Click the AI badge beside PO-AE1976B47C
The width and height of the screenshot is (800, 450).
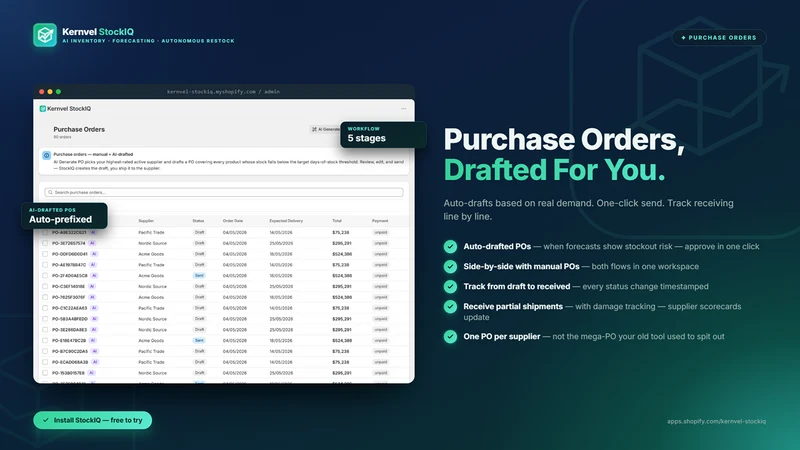(x=93, y=265)
